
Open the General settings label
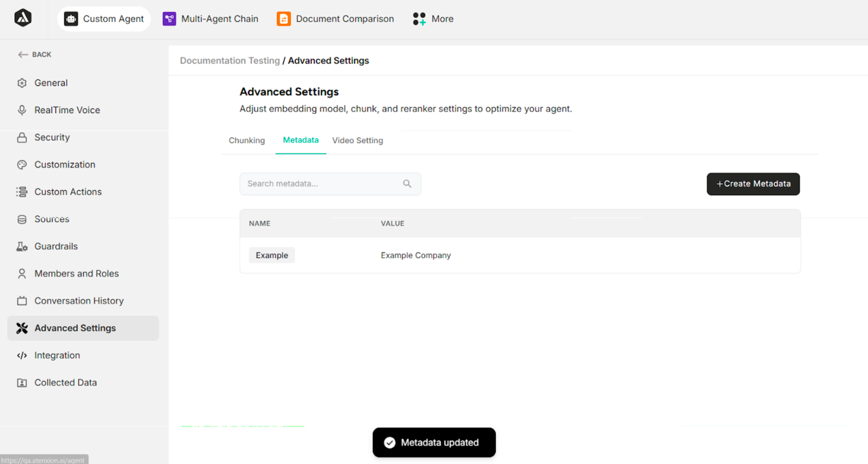(51, 83)
